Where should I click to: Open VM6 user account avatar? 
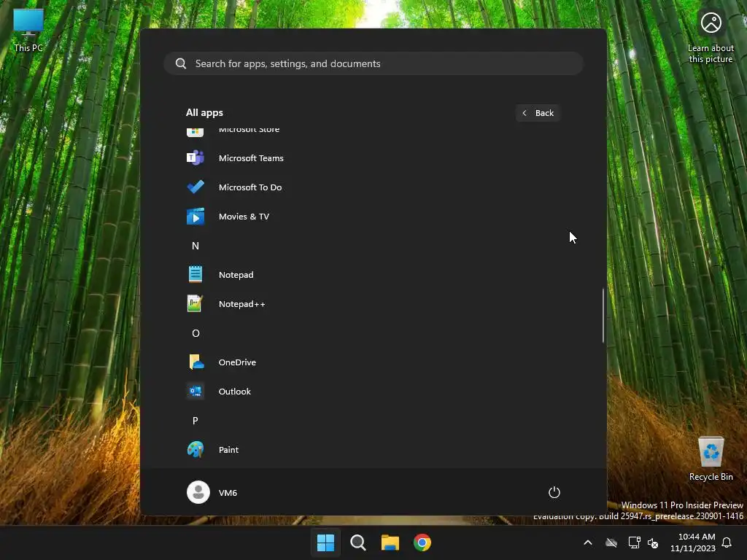pos(198,492)
